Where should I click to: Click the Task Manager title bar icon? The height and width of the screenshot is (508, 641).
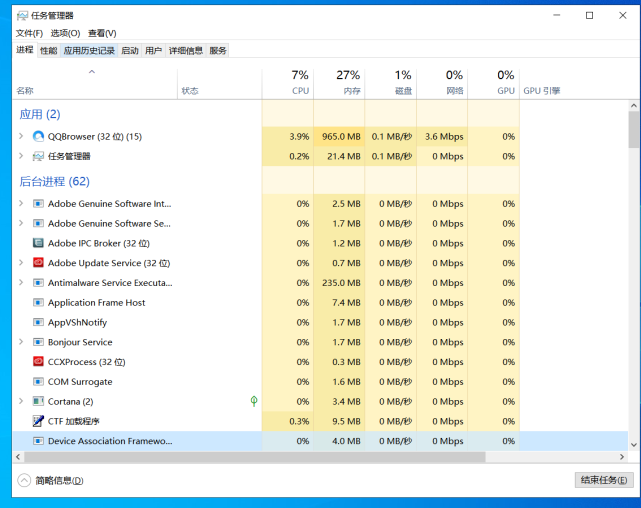[22, 16]
